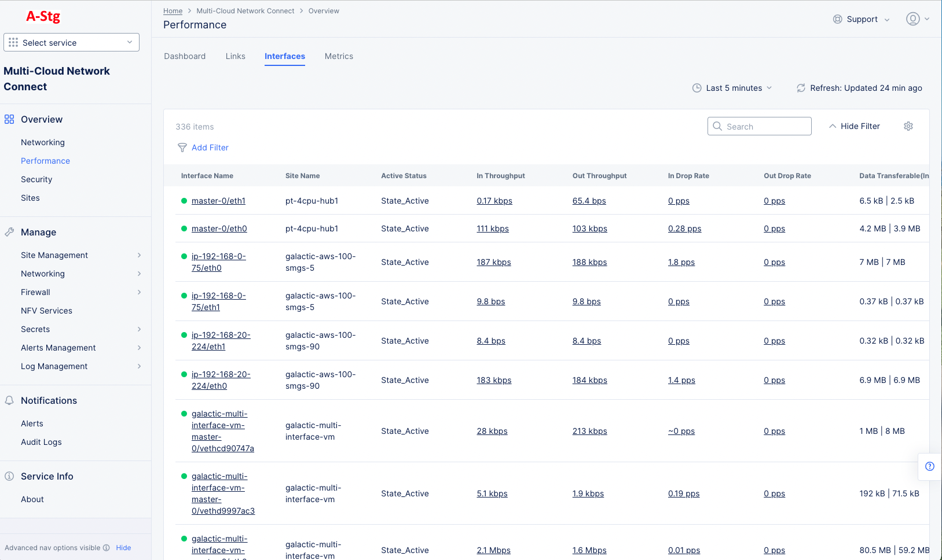Click the Manage wrench icon

click(9, 231)
